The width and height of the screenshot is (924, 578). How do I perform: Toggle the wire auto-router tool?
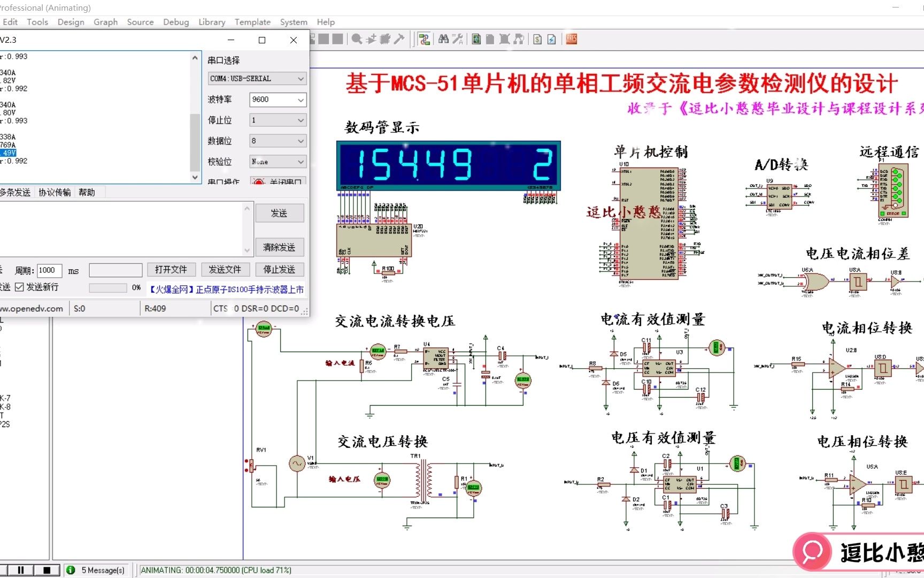tap(424, 39)
